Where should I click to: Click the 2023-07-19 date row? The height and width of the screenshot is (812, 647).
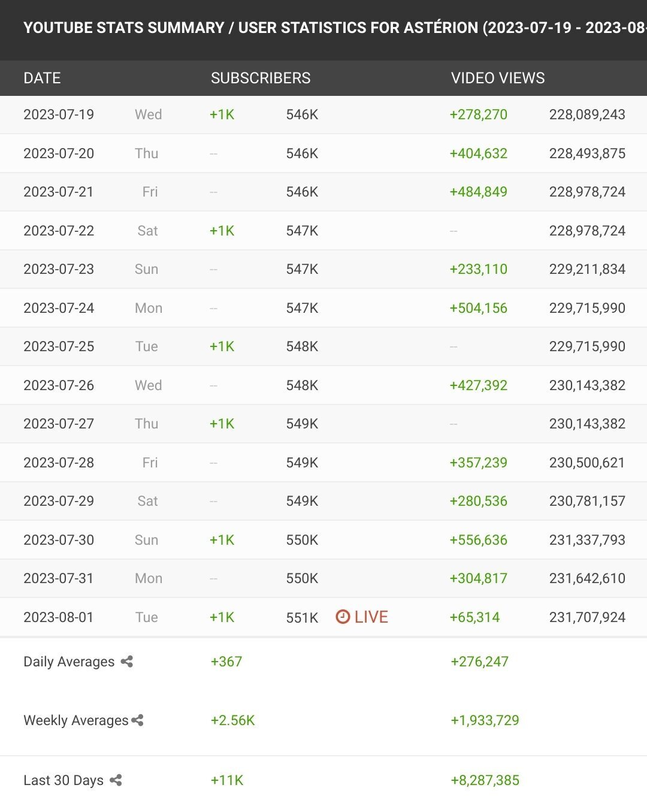coord(323,114)
